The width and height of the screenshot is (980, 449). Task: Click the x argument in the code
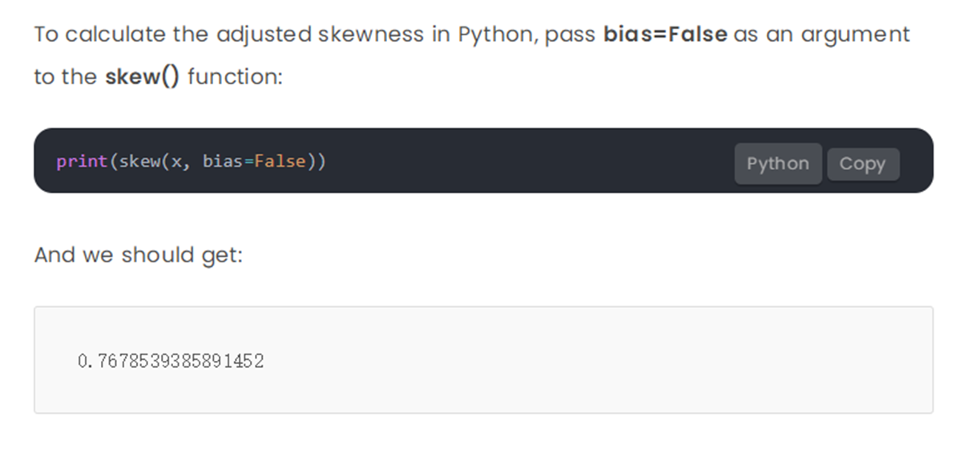(176, 161)
